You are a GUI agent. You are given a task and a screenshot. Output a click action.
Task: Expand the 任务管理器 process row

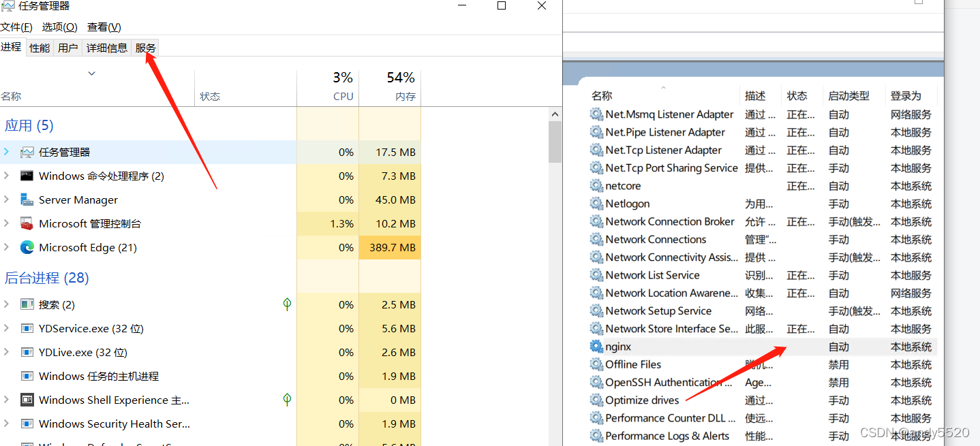(7, 153)
